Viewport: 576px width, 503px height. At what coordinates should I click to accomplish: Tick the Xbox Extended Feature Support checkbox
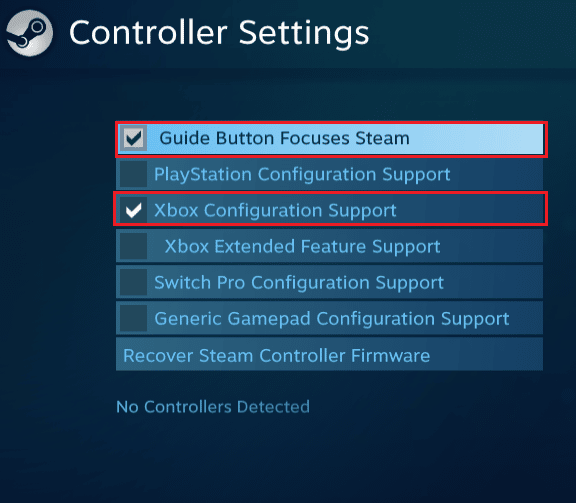coord(133,246)
